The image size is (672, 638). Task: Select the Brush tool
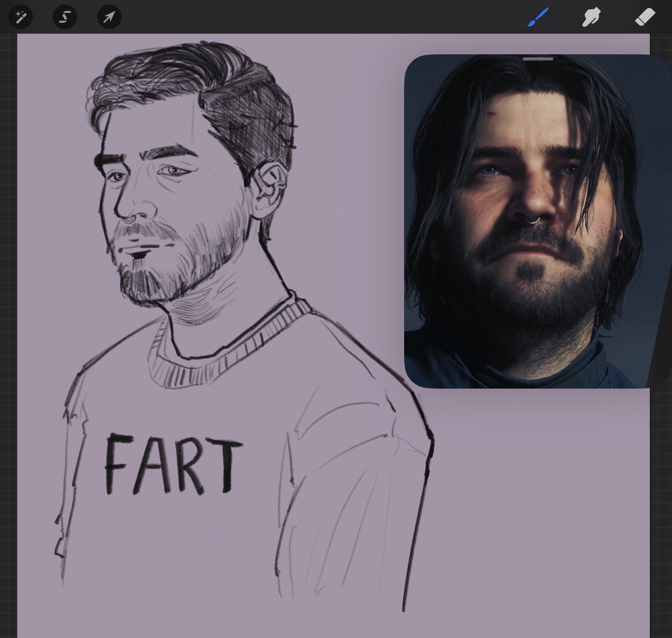pyautogui.click(x=538, y=17)
